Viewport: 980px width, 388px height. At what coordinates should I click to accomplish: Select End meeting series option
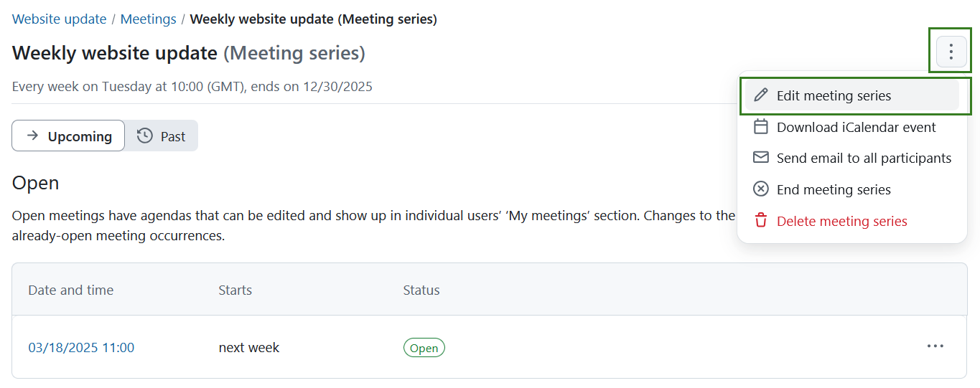pos(834,190)
